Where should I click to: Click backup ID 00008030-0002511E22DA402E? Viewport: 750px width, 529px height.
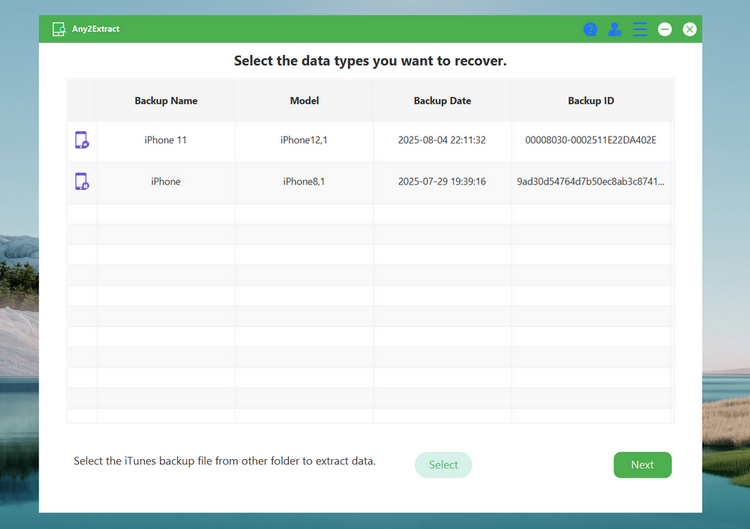pyautogui.click(x=591, y=140)
